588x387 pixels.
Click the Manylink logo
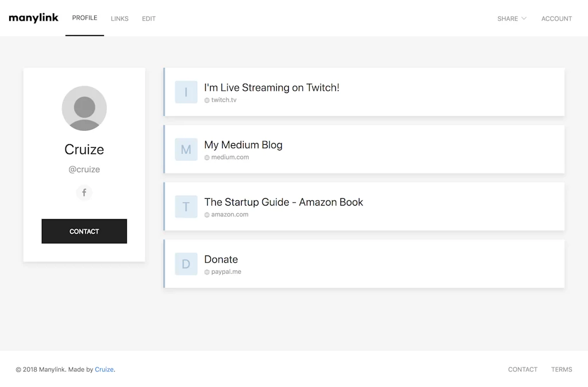[x=33, y=17]
